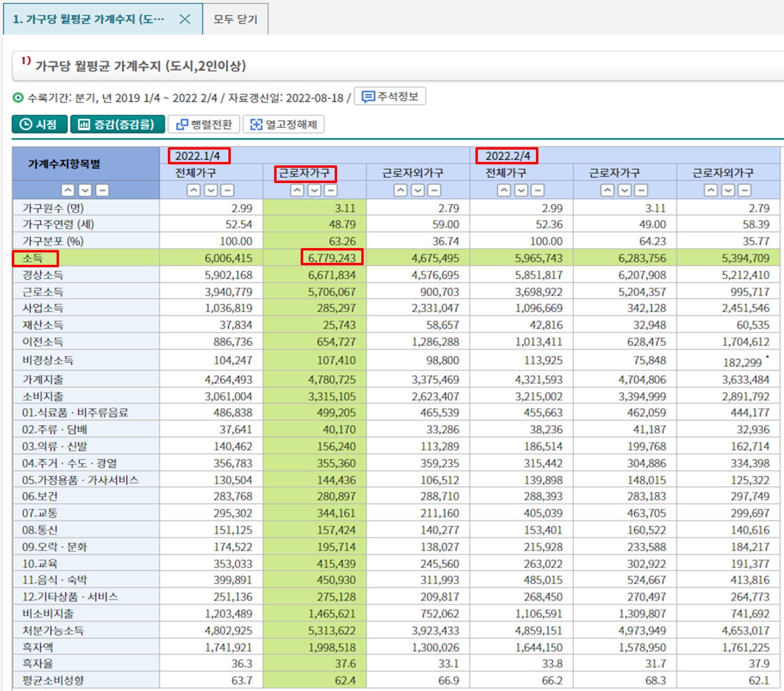Image resolution: width=784 pixels, height=691 pixels.
Task: Click the 모두 닫기 tab
Action: (x=235, y=19)
